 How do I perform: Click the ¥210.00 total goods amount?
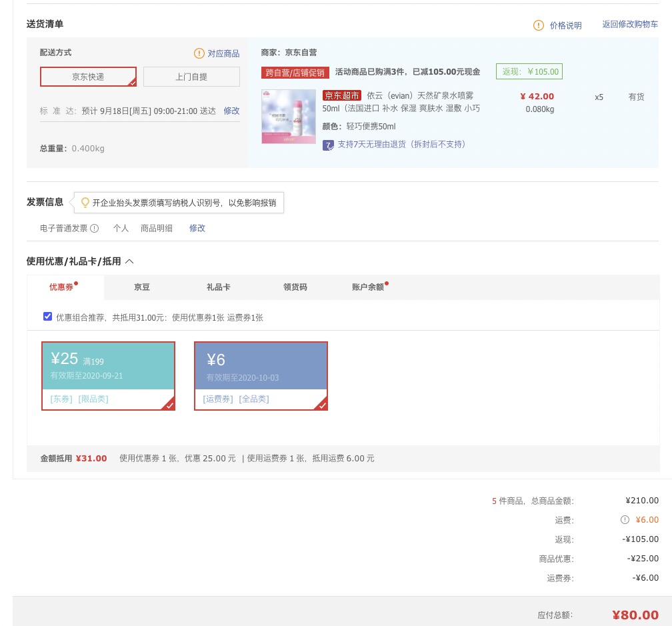(642, 501)
